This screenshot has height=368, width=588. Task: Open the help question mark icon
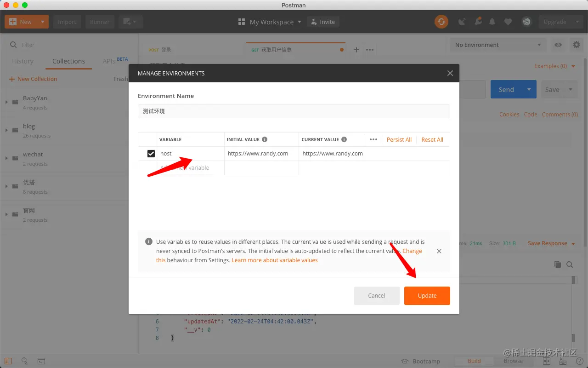tap(579, 361)
